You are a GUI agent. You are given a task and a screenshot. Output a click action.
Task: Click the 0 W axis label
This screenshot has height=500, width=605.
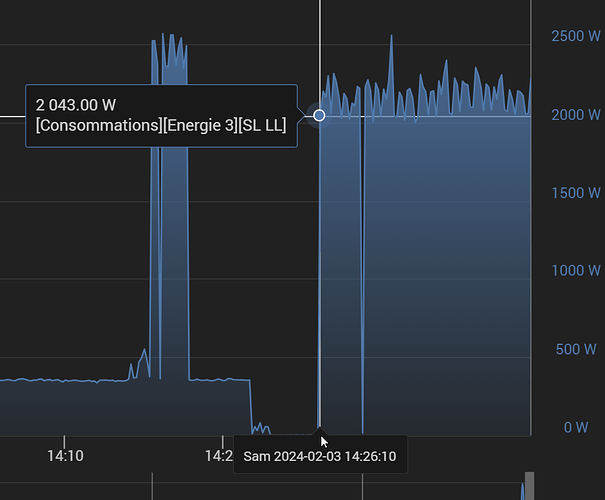pyautogui.click(x=576, y=427)
